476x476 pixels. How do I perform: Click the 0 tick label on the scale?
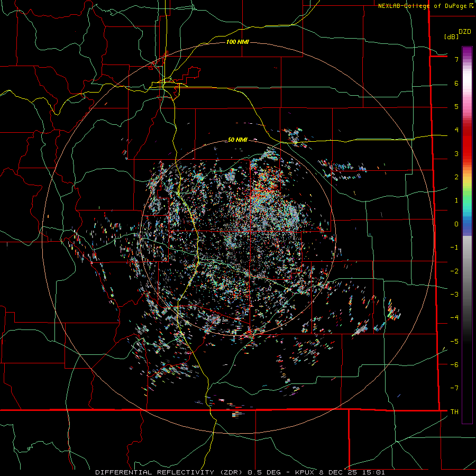(x=456, y=224)
